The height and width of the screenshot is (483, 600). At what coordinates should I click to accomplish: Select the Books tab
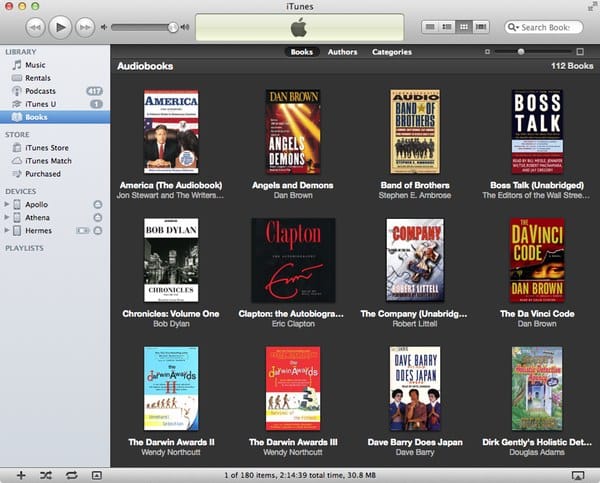click(x=302, y=52)
